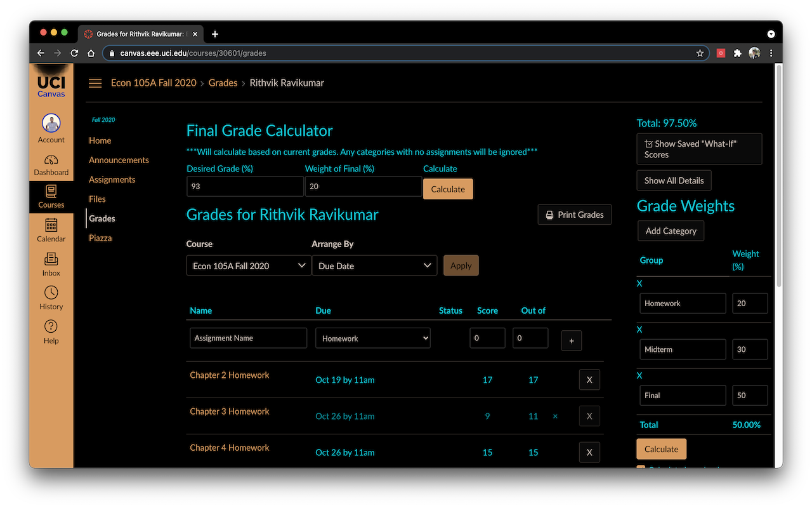Click the browser address bar
The width and height of the screenshot is (812, 508).
pos(406,53)
